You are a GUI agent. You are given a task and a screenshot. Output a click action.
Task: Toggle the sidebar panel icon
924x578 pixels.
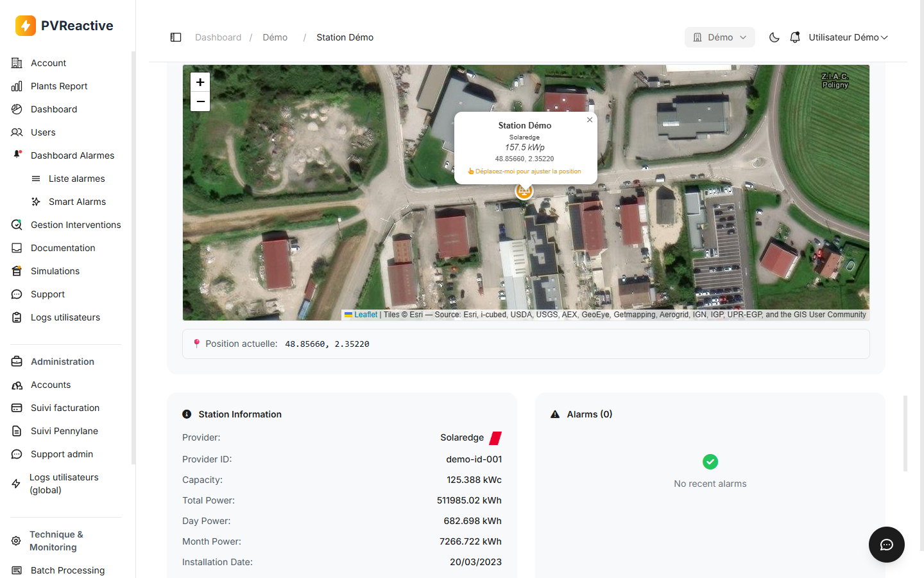(176, 37)
